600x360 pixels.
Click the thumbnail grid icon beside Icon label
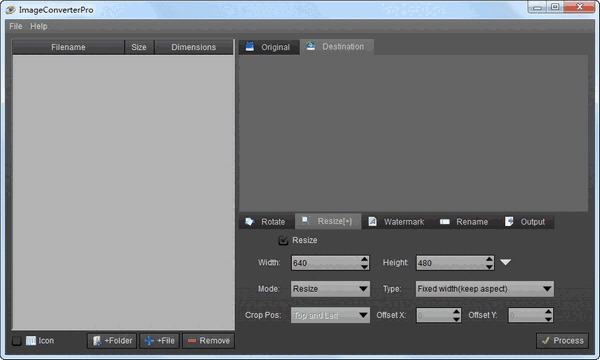point(31,340)
